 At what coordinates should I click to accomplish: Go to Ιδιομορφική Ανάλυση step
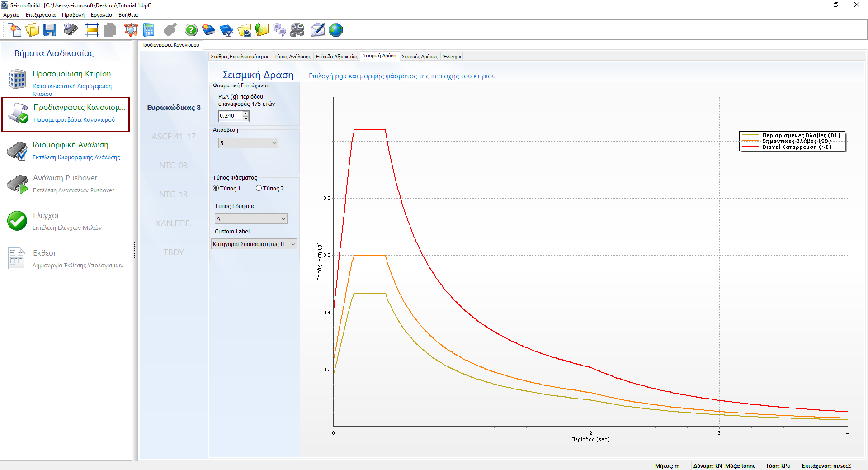coord(71,145)
